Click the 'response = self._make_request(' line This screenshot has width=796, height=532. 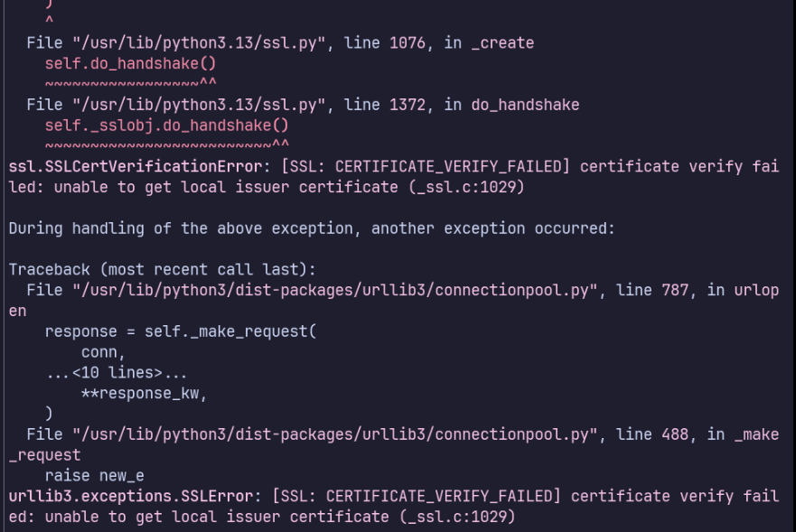pyautogui.click(x=180, y=331)
